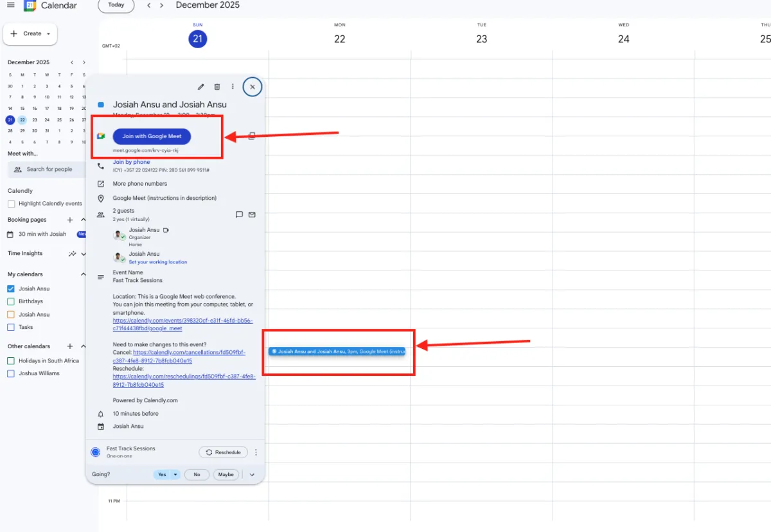This screenshot has width=771, height=532.
Task: Click the Calendly logo in the popup
Action: point(96,452)
